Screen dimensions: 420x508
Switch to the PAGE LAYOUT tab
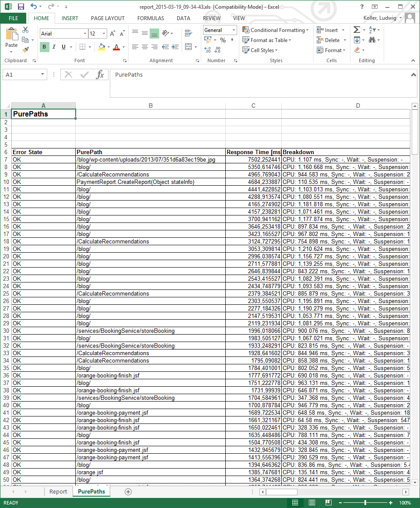108,18
